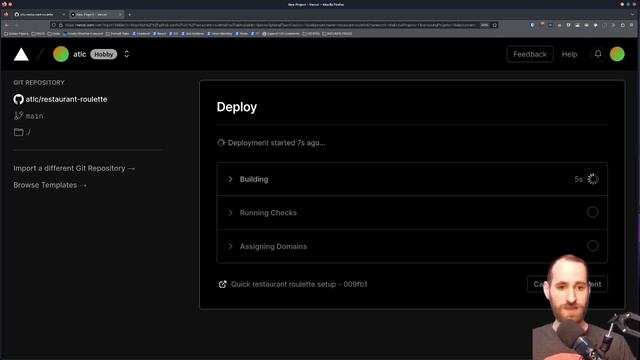Open the Browse Templates link
Image resolution: width=640 pixels, height=360 pixels.
50,185
